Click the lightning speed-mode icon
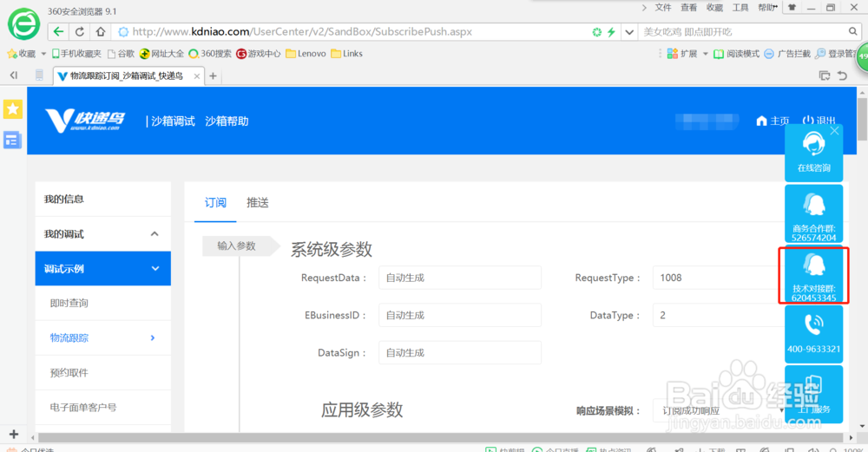Screen dimensions: 868x452 [x=611, y=32]
